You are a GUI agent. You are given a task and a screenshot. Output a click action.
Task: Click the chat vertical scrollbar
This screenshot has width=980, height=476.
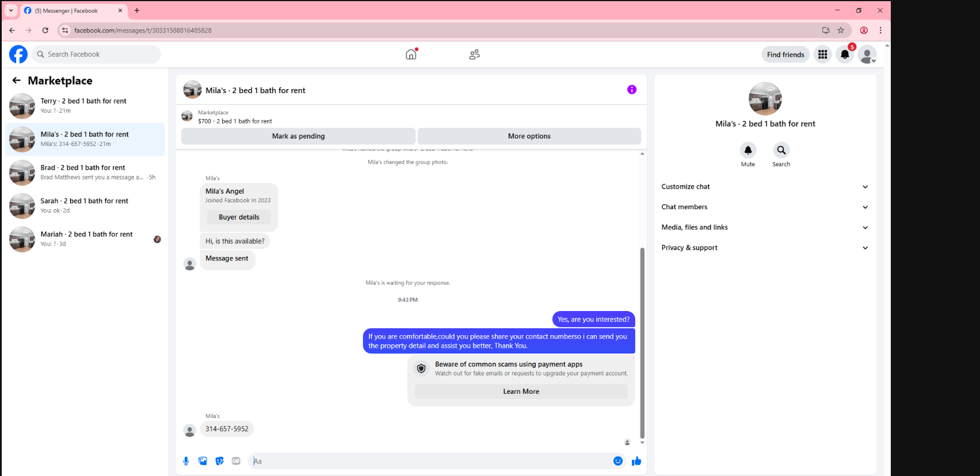tap(642, 343)
